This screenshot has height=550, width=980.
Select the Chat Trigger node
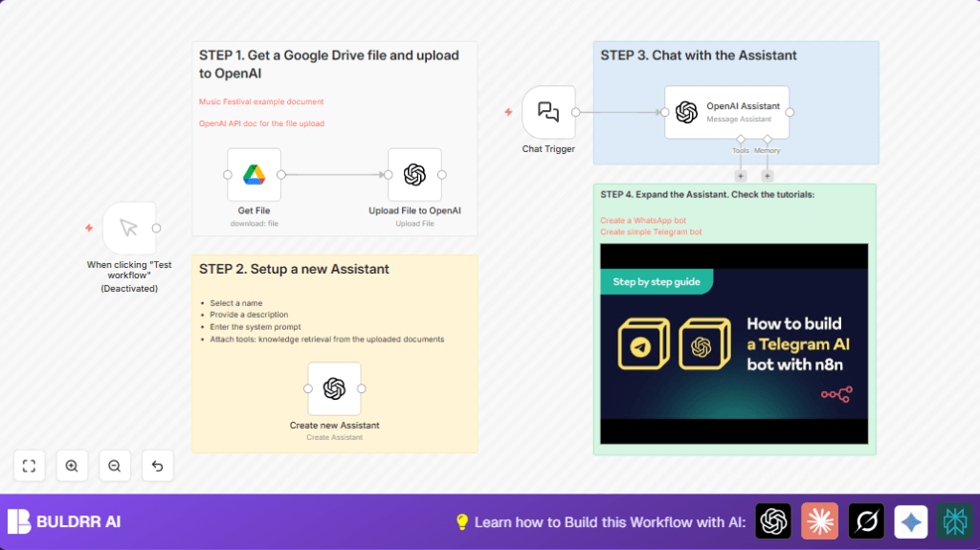[x=548, y=113]
